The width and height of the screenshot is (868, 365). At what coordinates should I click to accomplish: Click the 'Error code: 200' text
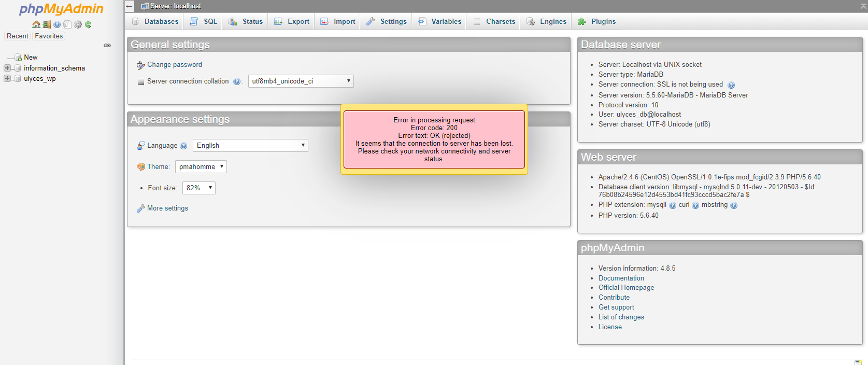(x=434, y=128)
